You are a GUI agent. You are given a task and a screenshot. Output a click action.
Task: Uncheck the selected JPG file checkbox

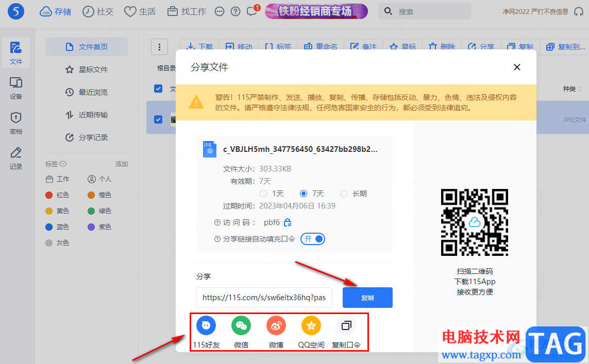[x=158, y=119]
